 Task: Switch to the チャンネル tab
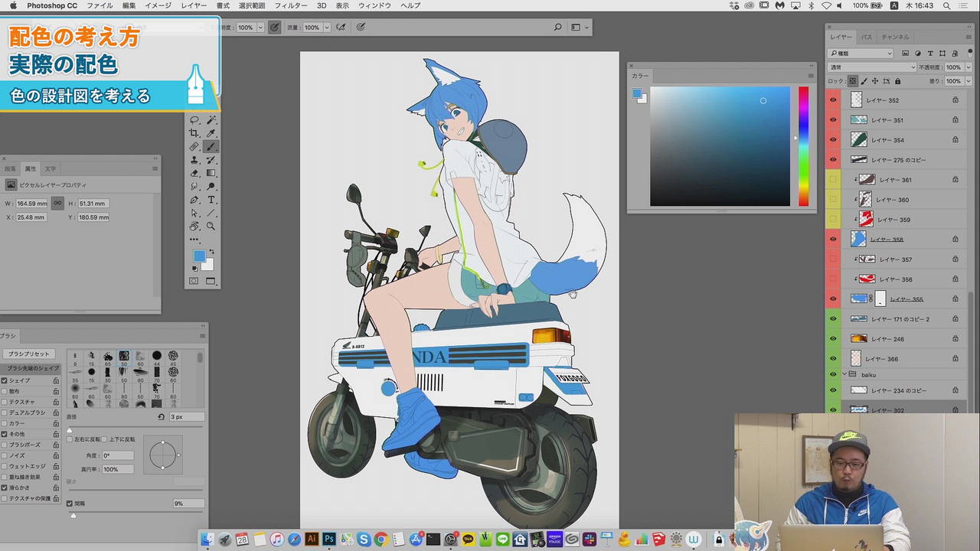click(895, 37)
